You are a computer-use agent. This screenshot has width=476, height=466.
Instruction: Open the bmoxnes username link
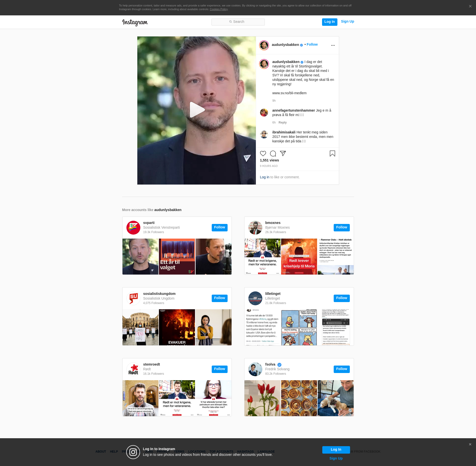coord(273,223)
